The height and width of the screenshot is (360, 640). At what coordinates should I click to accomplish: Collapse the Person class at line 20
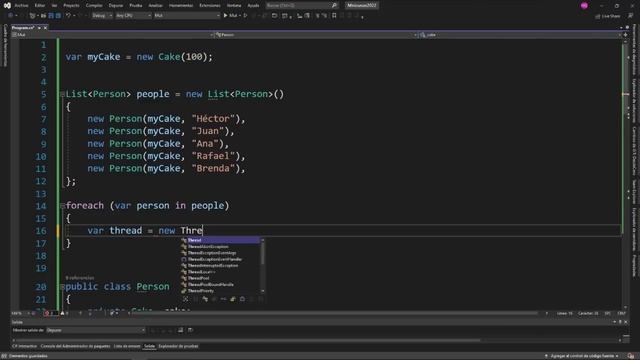[x=62, y=287]
